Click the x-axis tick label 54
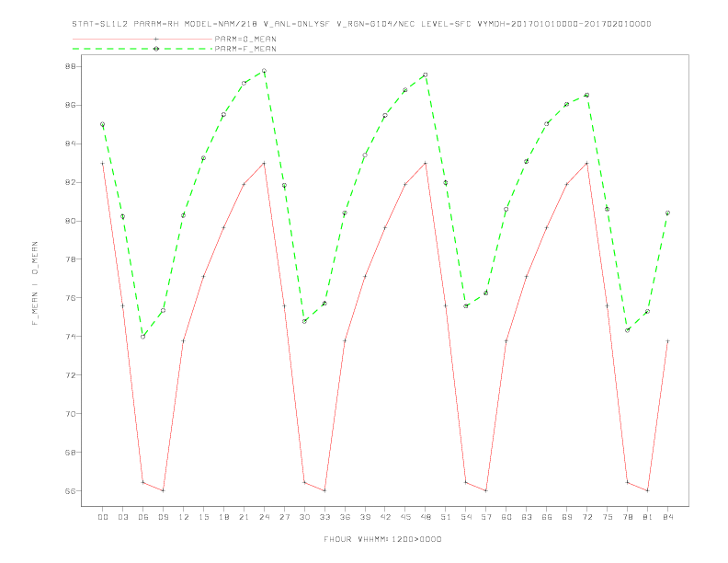Screen dimensions: 728x563 point(466,517)
